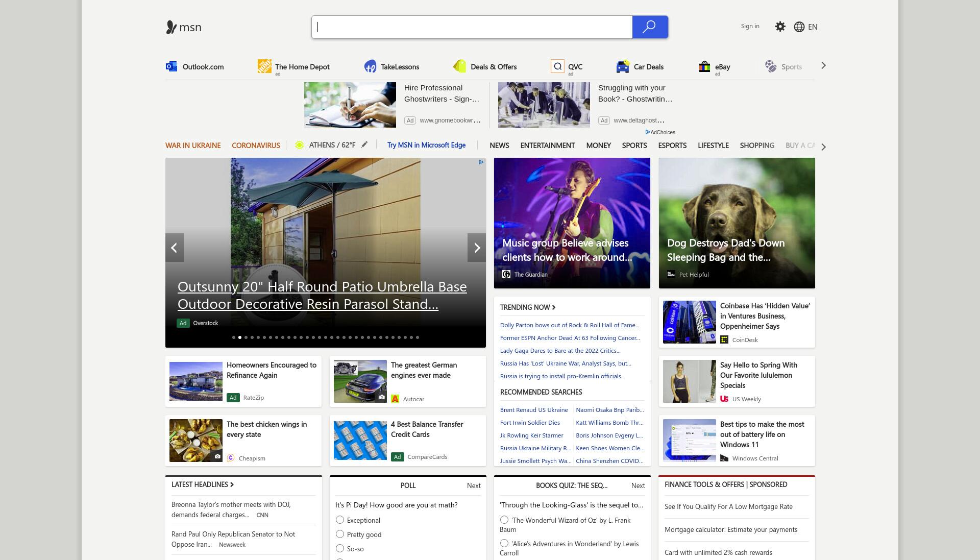Advance to next carousel slide
Viewport: 980px width, 560px height.
tap(477, 248)
